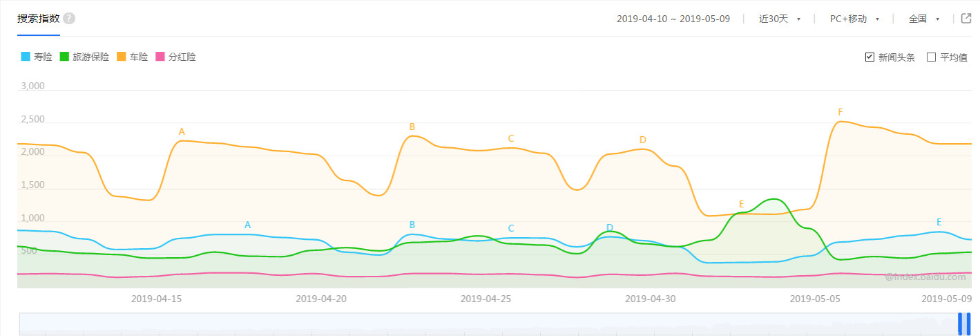Toggle the 寿险 blue legend swatch
This screenshot has width=980, height=336.
[26, 57]
